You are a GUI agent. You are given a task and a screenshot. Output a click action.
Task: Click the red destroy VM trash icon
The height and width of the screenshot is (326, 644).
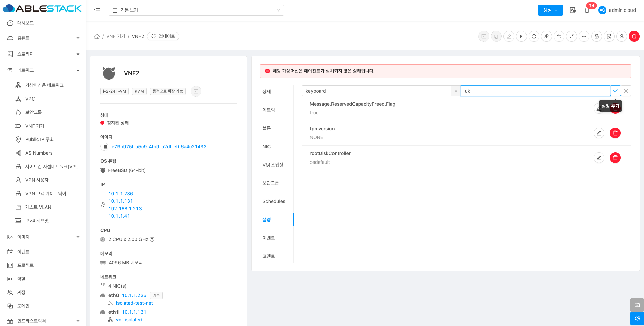[634, 36]
